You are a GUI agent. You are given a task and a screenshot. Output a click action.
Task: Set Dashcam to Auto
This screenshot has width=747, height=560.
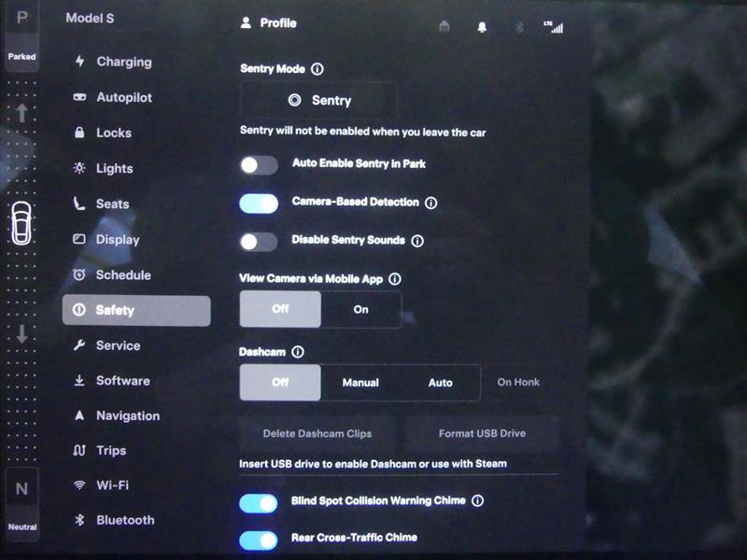440,383
